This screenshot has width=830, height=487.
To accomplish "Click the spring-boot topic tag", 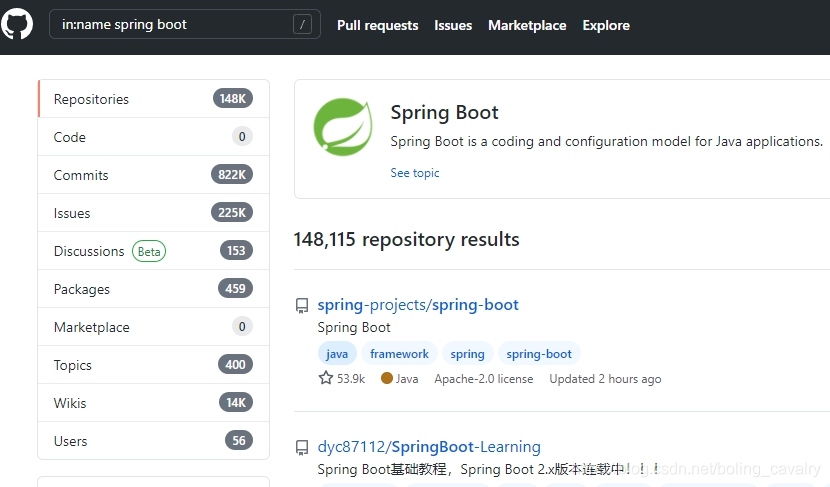I will (539, 354).
